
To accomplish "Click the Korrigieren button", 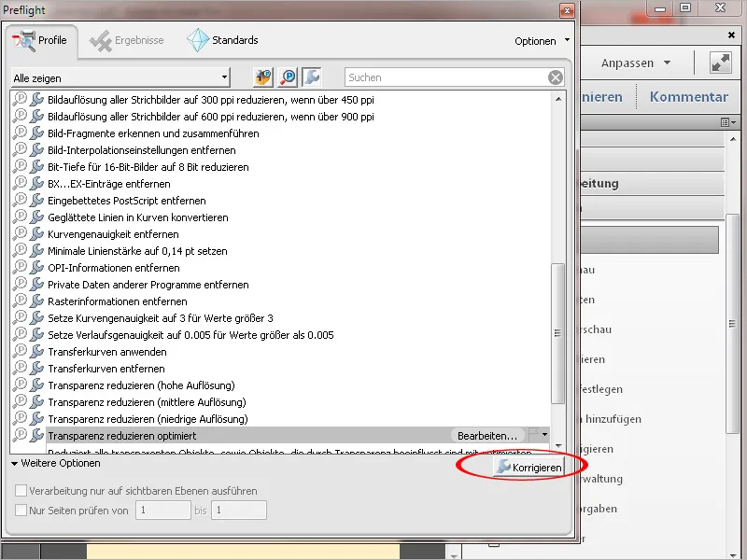I will pyautogui.click(x=529, y=468).
